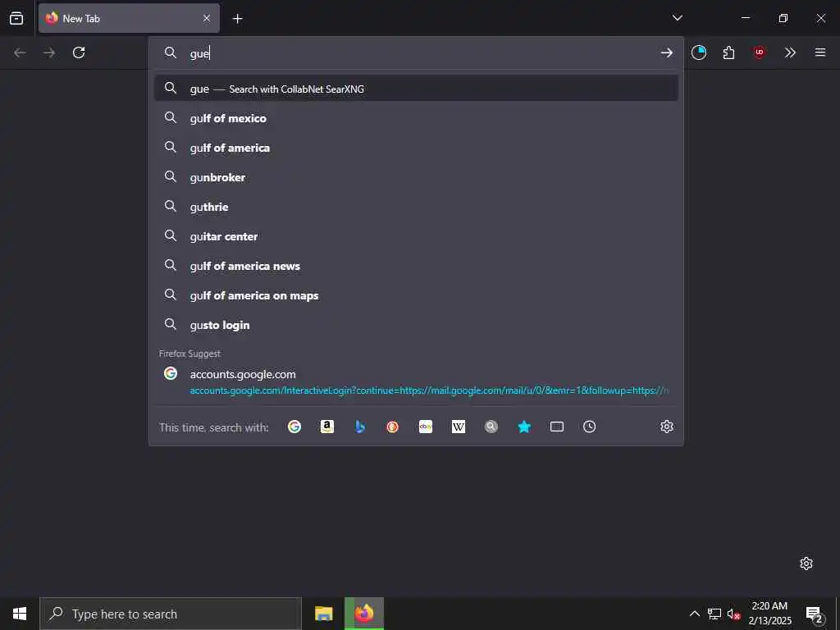Go back with the back arrow
The image size is (840, 630).
coord(20,52)
